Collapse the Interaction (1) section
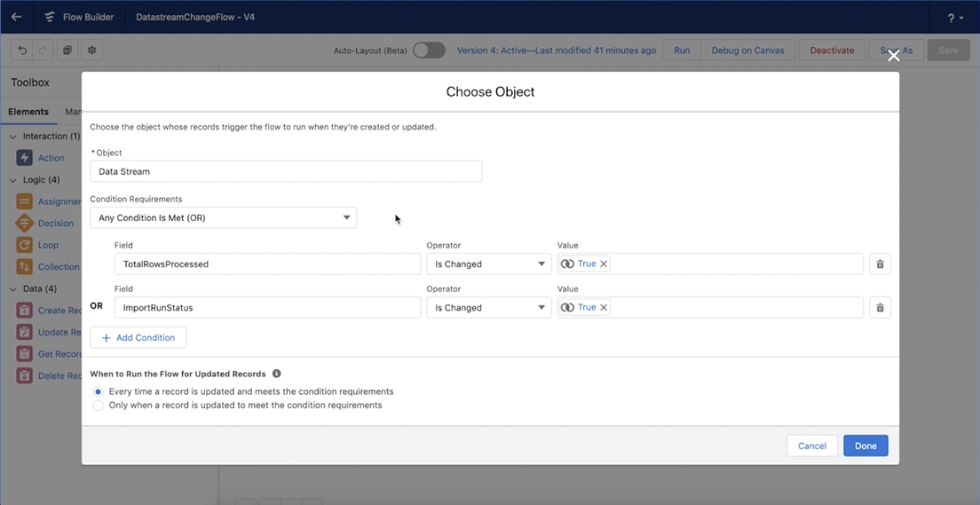Image resolution: width=980 pixels, height=505 pixels. (13, 137)
